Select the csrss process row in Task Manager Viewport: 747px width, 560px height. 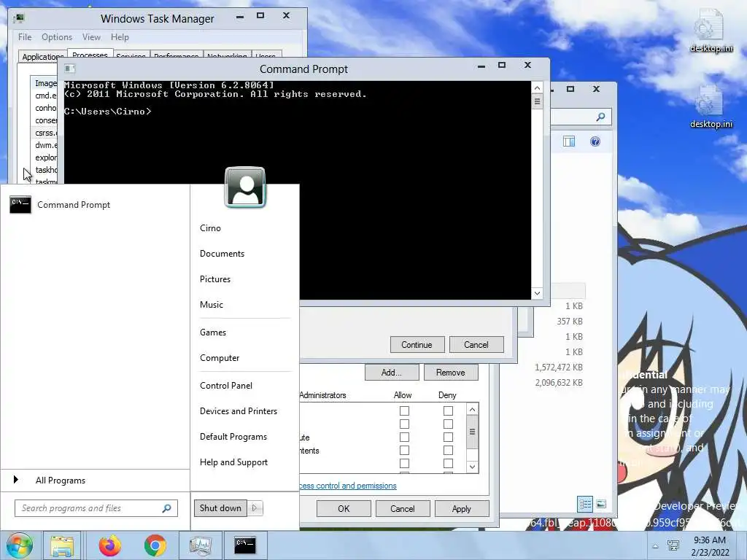click(44, 133)
